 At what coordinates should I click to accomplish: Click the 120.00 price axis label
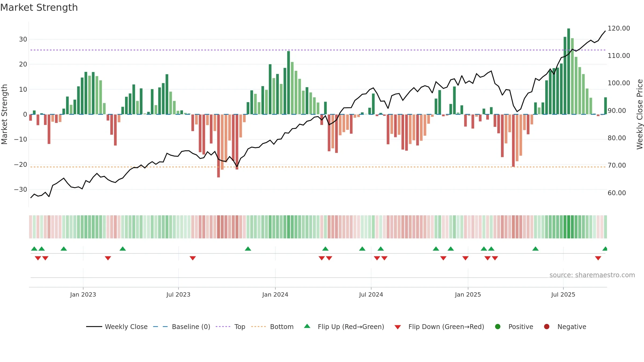(x=619, y=28)
